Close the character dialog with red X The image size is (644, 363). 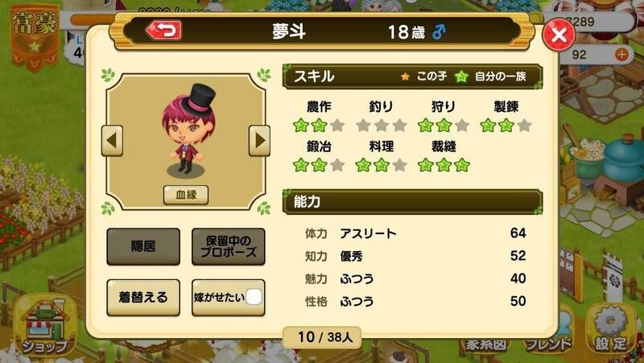coord(559,35)
